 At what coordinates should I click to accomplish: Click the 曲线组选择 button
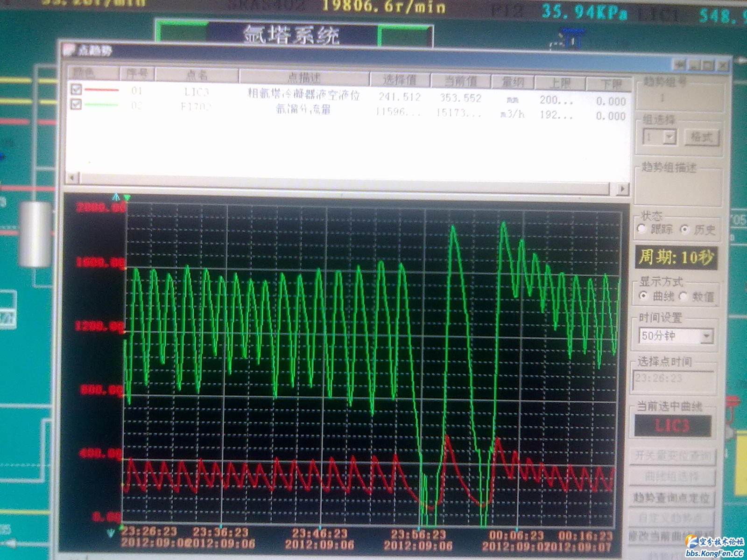(x=672, y=477)
